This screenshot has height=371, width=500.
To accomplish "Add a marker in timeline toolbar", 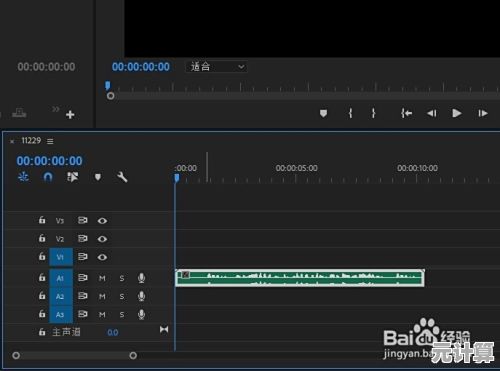I will point(98,177).
